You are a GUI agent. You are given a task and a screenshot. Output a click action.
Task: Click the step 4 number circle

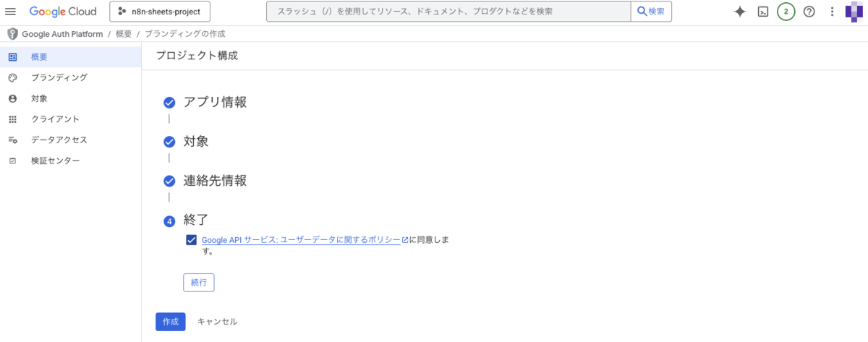(x=169, y=221)
